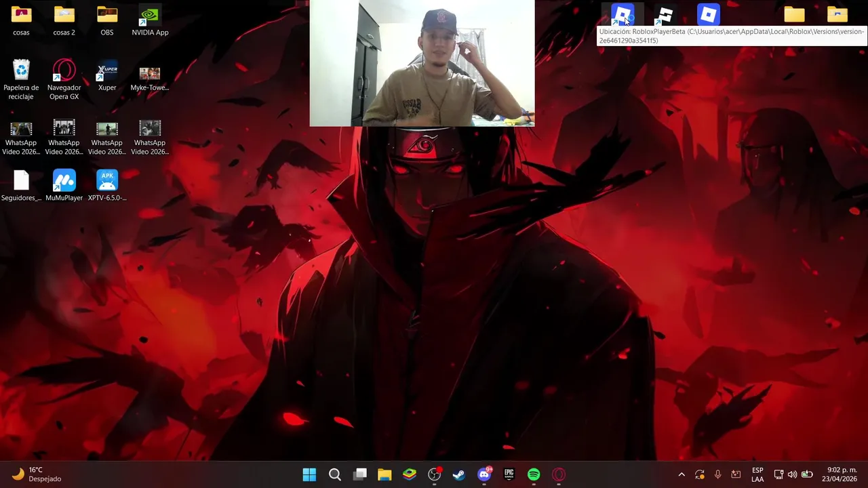Open Opera GX from the taskbar
This screenshot has width=868, height=488.
coord(559,474)
